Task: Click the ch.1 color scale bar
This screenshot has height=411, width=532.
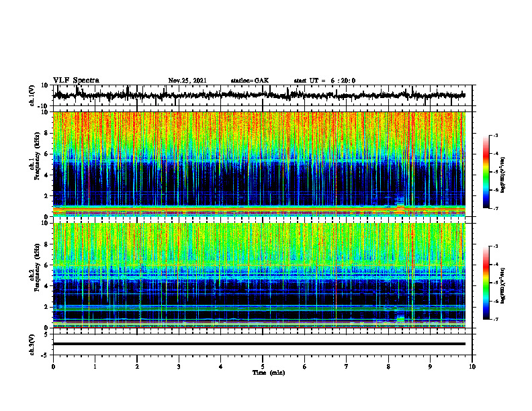Action: [486, 172]
